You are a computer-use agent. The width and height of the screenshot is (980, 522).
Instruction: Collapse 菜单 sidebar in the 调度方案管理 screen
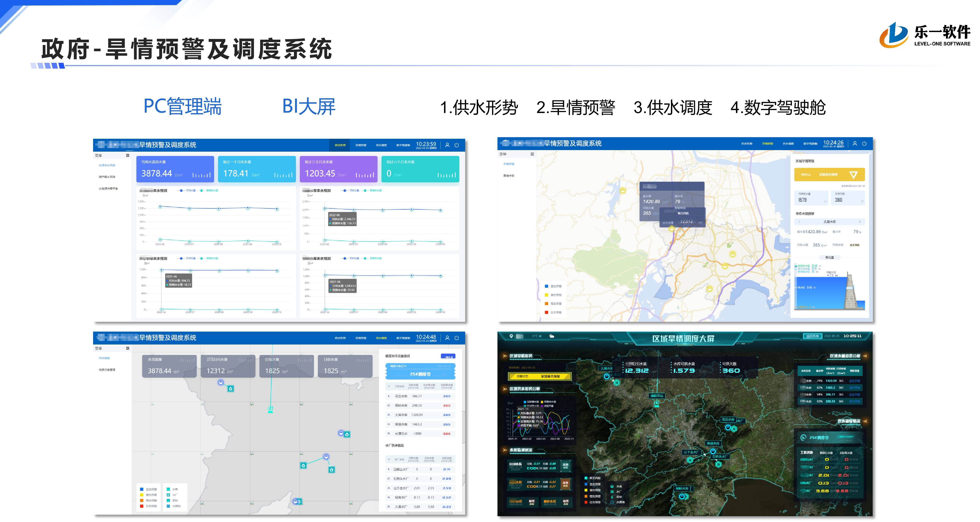click(127, 348)
